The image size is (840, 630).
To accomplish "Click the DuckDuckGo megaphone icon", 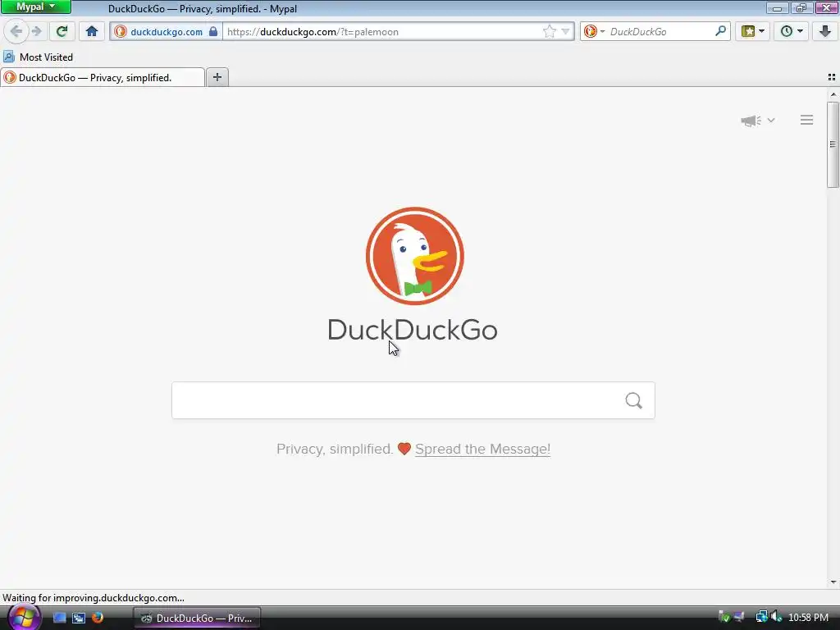I will pyautogui.click(x=751, y=121).
